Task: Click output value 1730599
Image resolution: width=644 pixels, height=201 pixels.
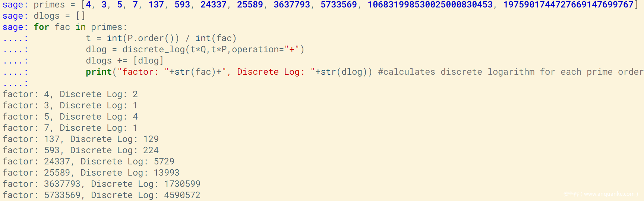Action: point(182,184)
